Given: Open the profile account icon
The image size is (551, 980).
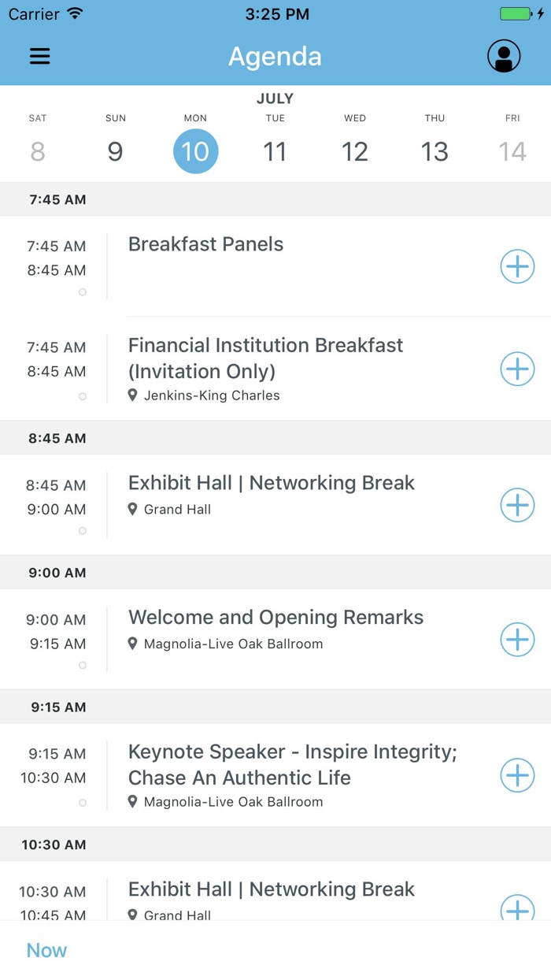Looking at the screenshot, I should point(504,56).
